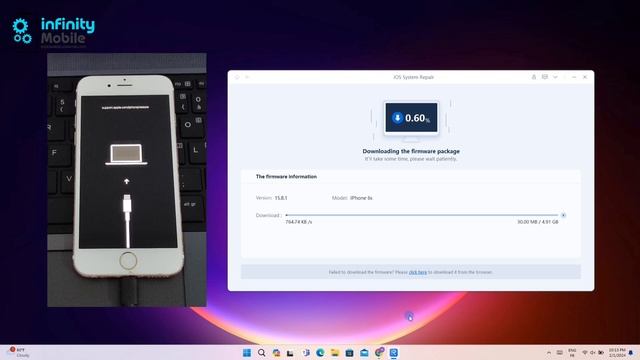The width and height of the screenshot is (640, 360).
Task: Open Microsoft Edge from the taskbar
Action: [x=320, y=353]
